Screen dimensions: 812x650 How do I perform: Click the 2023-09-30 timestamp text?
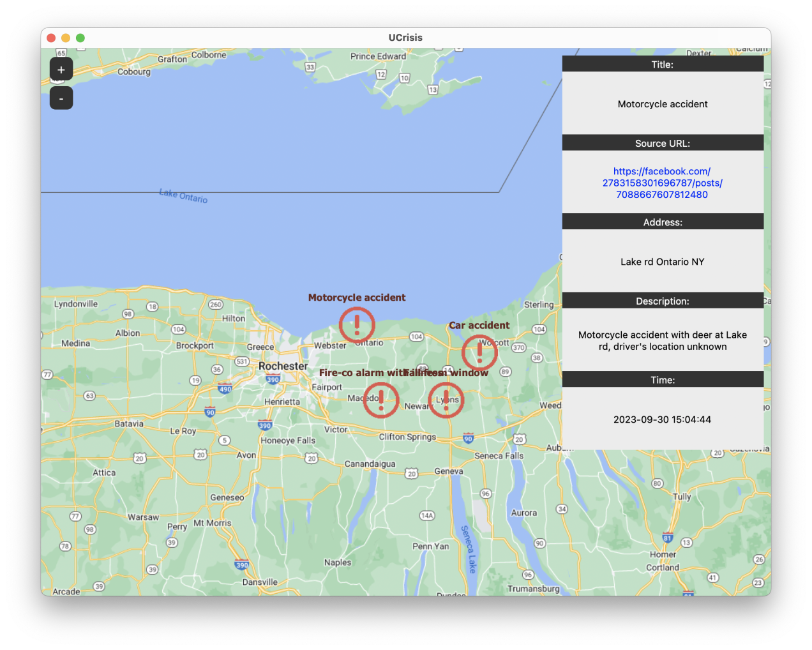[x=662, y=419]
